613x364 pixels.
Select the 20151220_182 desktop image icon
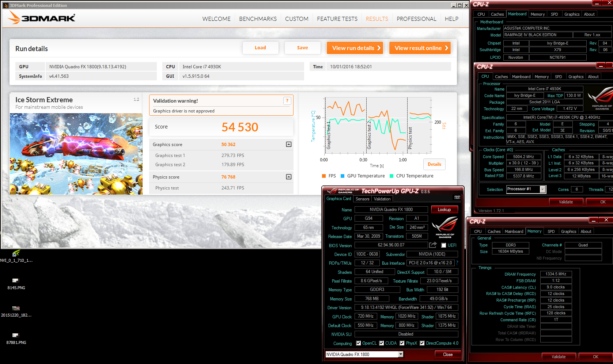point(16,308)
